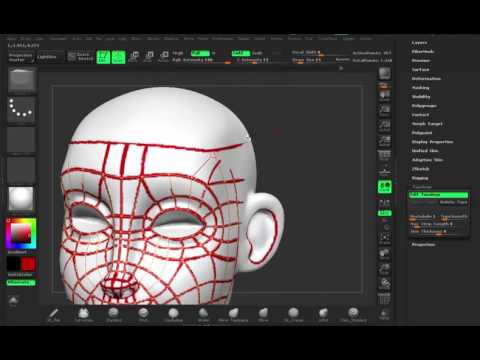Select the Scale transform icon in top shelf

[149, 57]
